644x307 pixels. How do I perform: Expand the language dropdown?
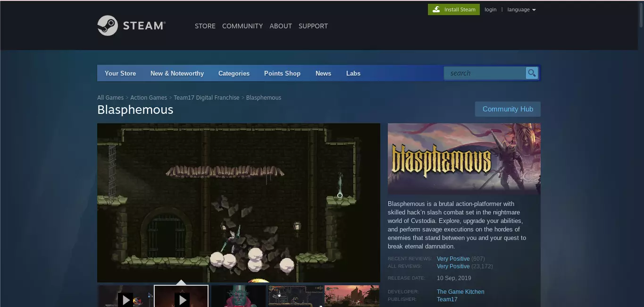pos(521,9)
